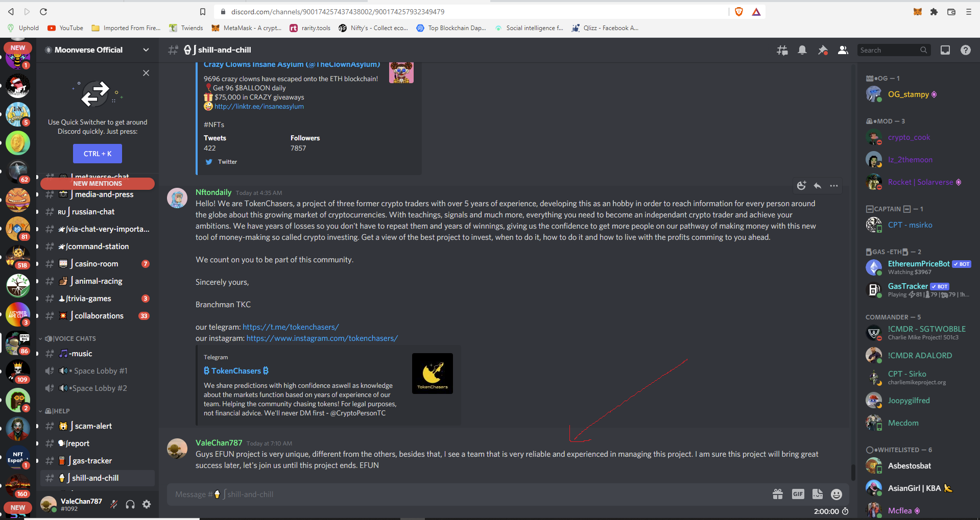The image size is (980, 520).
Task: Open the casino-room channel
Action: click(98, 264)
